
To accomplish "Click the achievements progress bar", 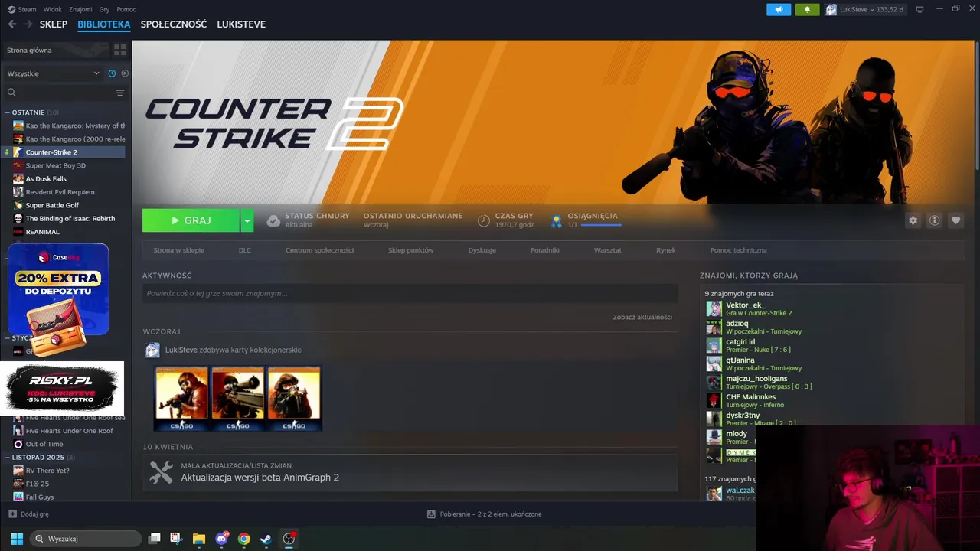I will tap(600, 225).
